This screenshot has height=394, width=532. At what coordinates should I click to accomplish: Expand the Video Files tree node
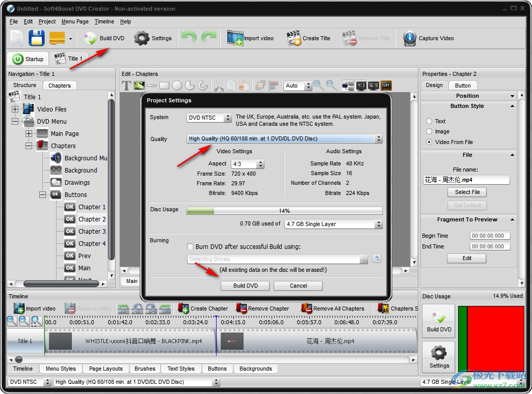pyautogui.click(x=15, y=109)
